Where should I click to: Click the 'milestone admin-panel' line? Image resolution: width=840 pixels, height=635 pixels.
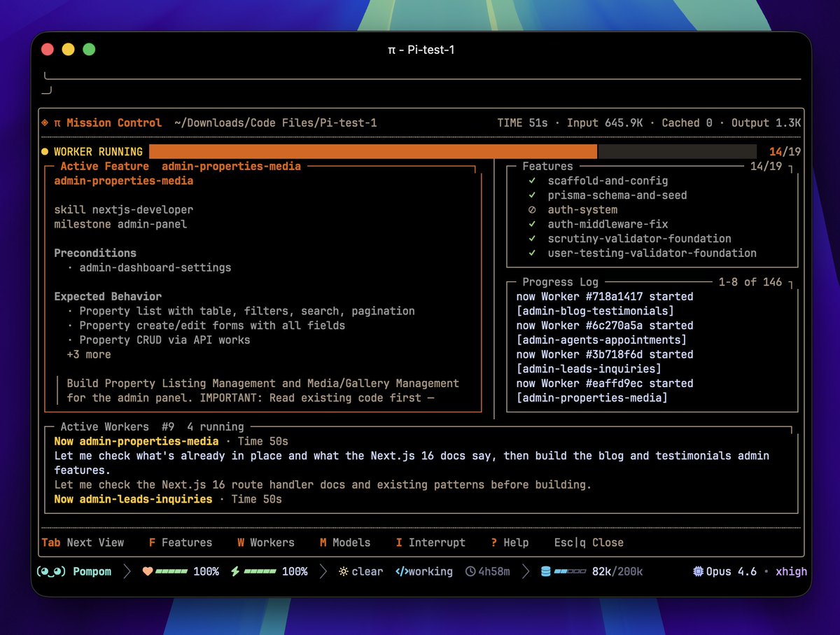(x=120, y=224)
